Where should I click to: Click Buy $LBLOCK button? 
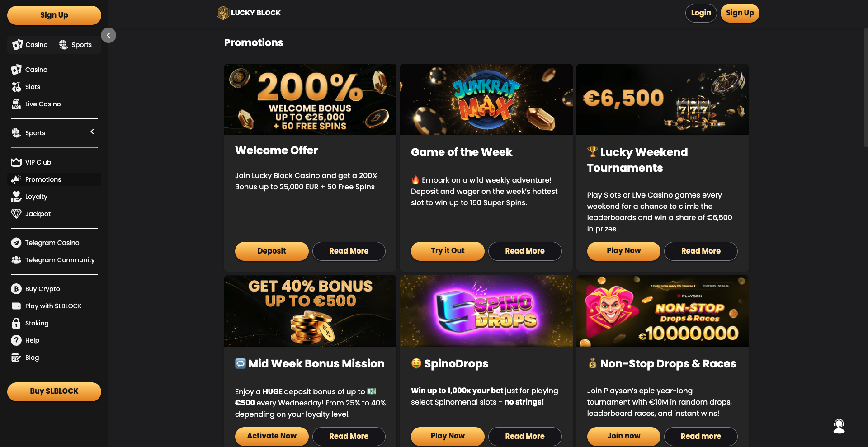point(54,391)
